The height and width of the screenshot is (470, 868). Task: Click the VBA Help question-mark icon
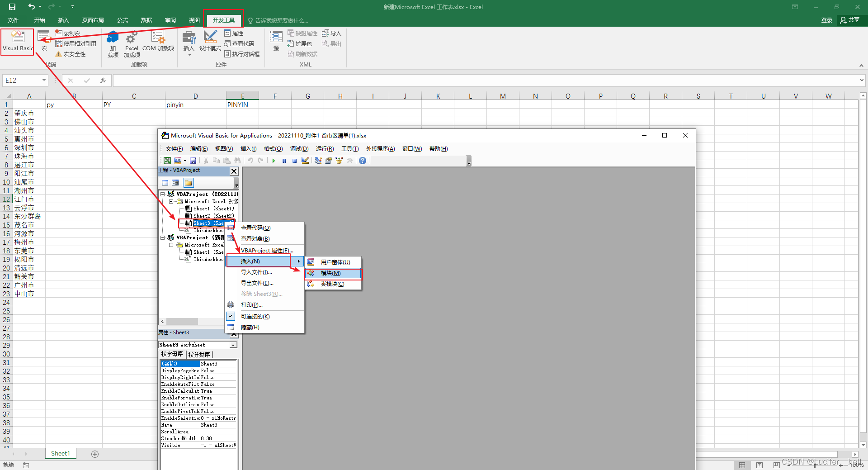(x=363, y=161)
